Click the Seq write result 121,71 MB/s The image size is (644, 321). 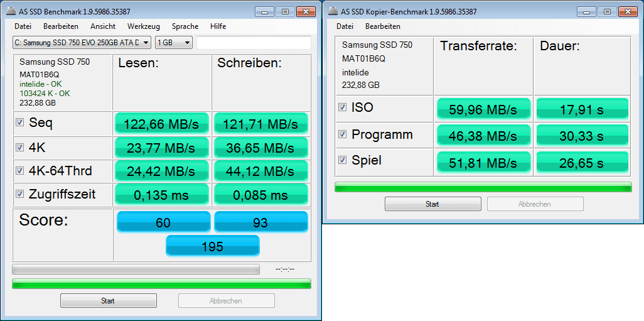[260, 124]
